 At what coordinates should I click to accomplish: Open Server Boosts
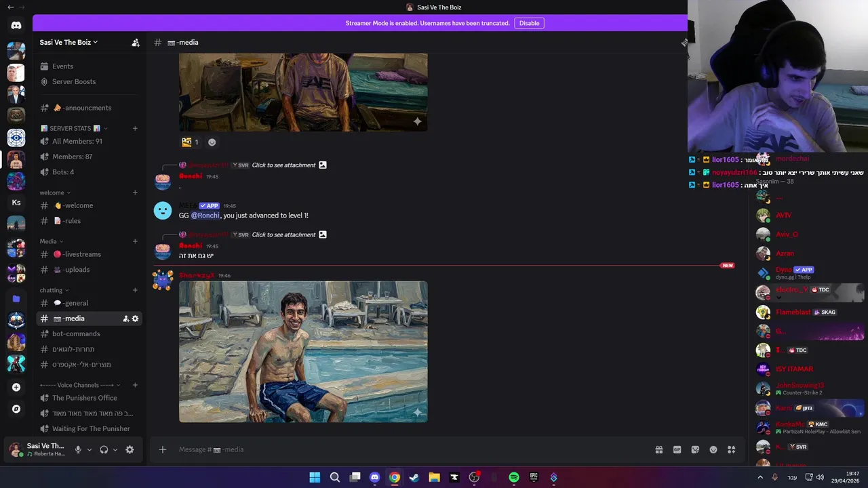coord(89,81)
